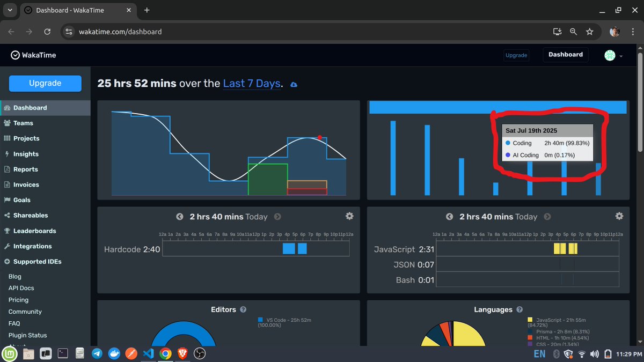View site information icon in address bar
The width and height of the screenshot is (644, 362).
(69, 32)
